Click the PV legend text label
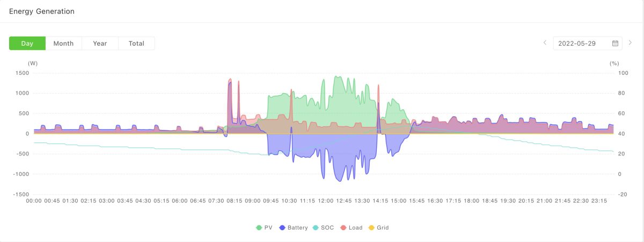 [x=268, y=228]
